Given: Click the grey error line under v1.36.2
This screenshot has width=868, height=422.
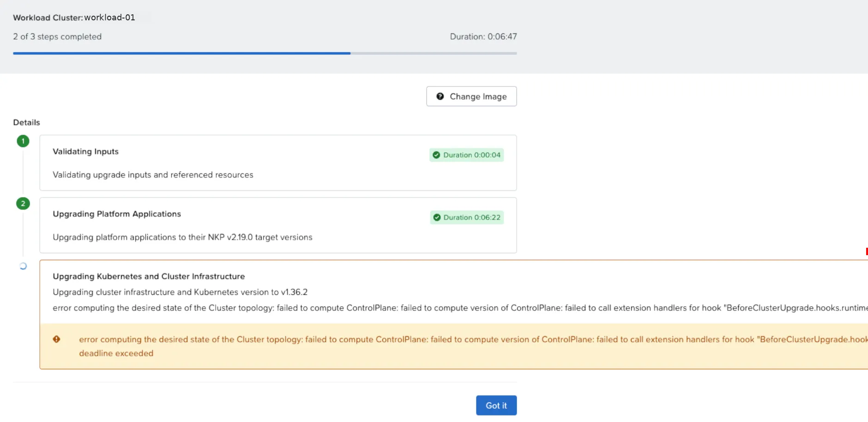Looking at the screenshot, I should point(460,308).
